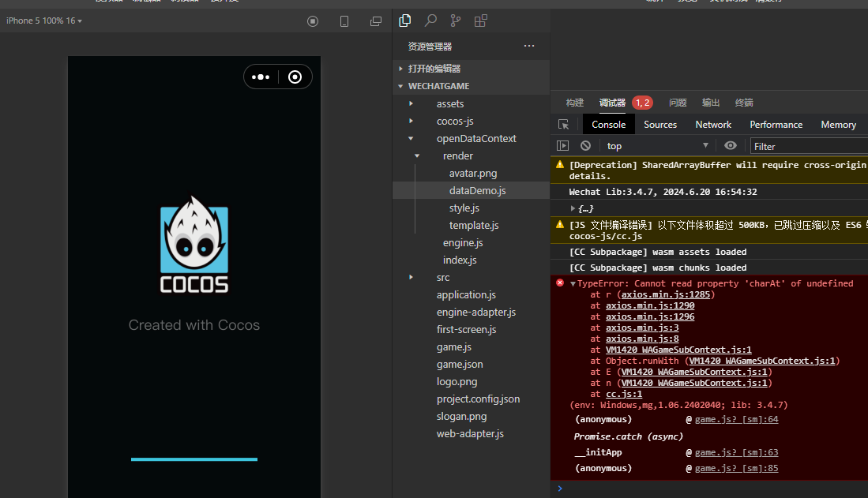868x498 pixels.
Task: Expand the src folder
Action: click(411, 277)
